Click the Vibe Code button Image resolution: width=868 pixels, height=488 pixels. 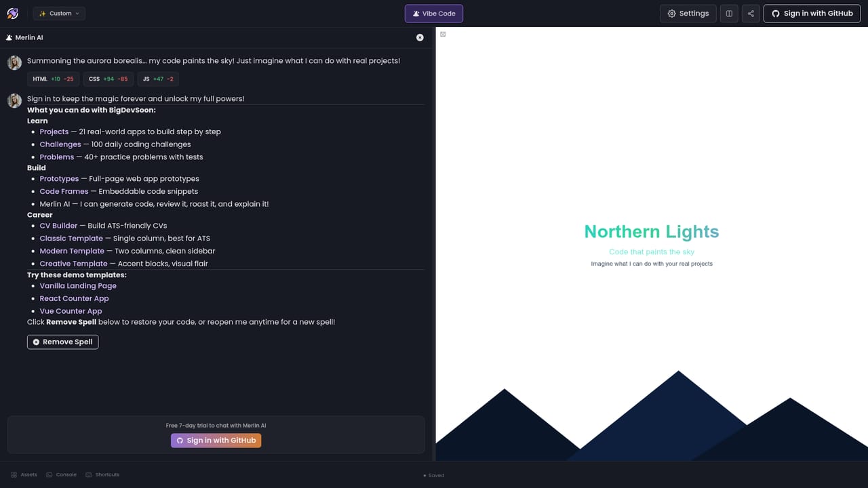pyautogui.click(x=434, y=14)
